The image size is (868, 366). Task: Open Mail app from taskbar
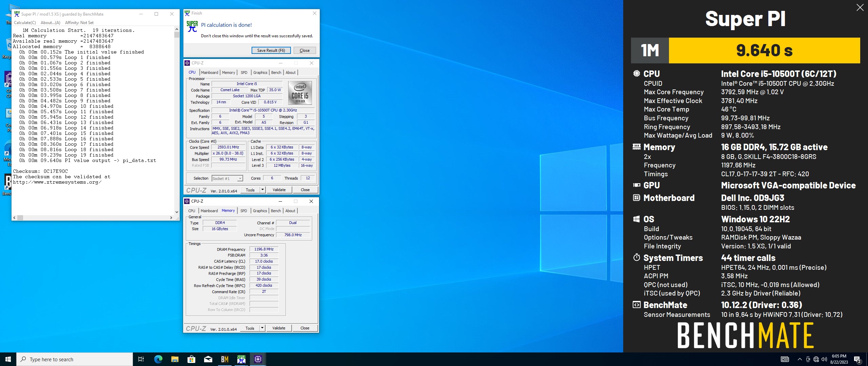point(208,359)
